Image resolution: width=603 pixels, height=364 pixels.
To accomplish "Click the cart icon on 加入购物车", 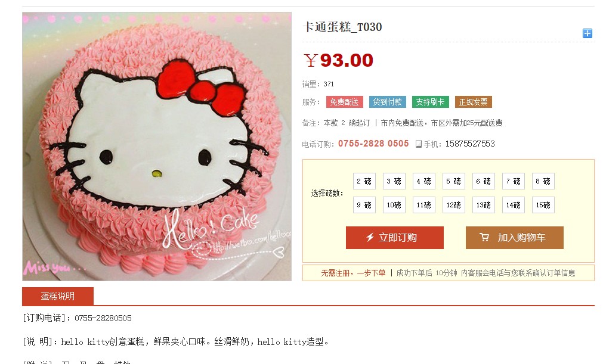I will [x=484, y=237].
